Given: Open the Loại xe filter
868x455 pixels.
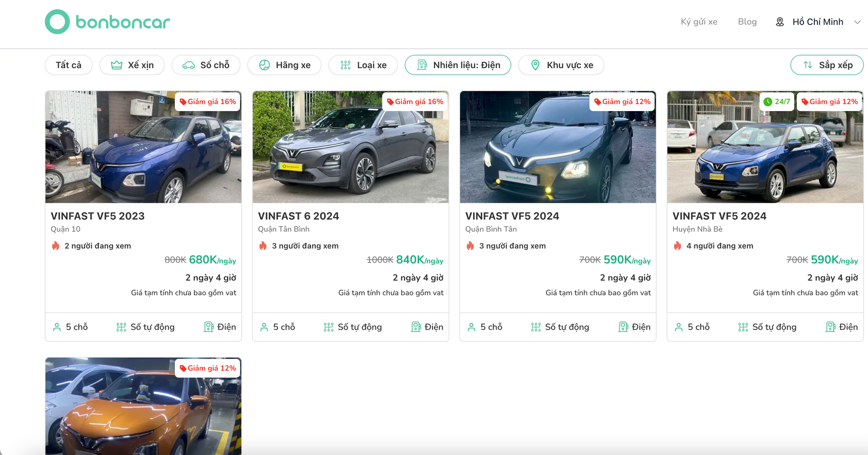Looking at the screenshot, I should (x=363, y=65).
